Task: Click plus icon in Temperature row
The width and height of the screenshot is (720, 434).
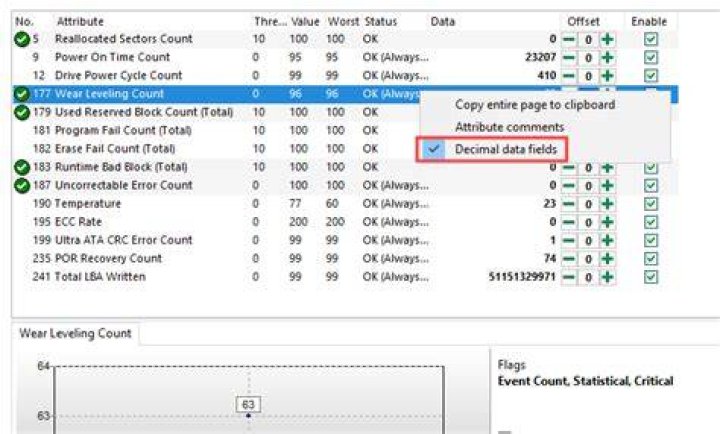Action: tap(608, 204)
